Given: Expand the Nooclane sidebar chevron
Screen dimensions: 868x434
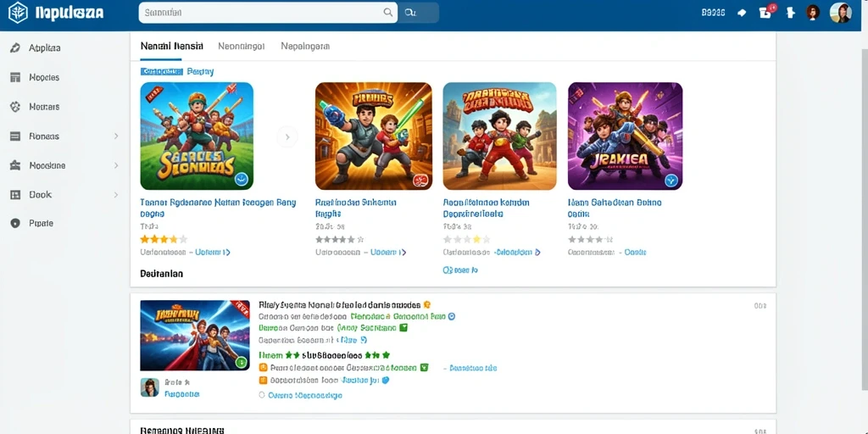Looking at the screenshot, I should (x=115, y=165).
